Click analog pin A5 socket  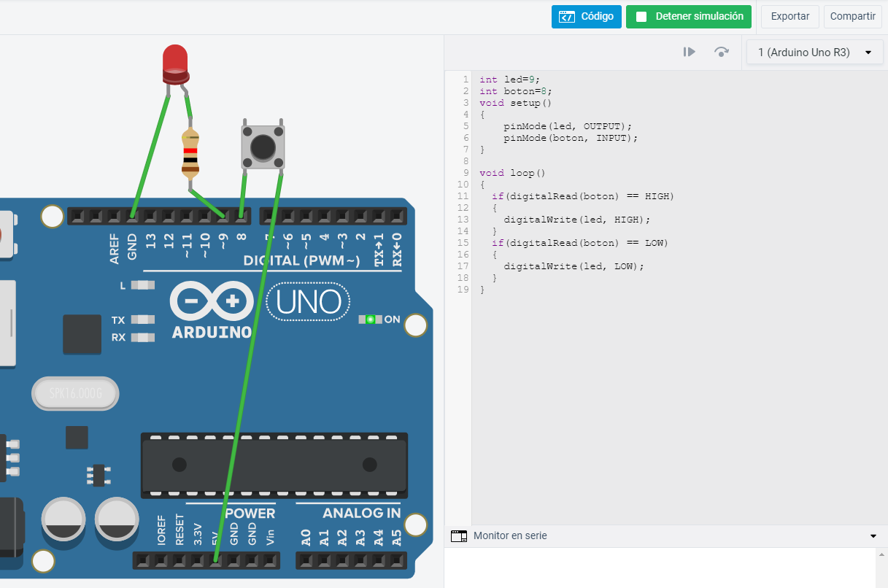398,560
